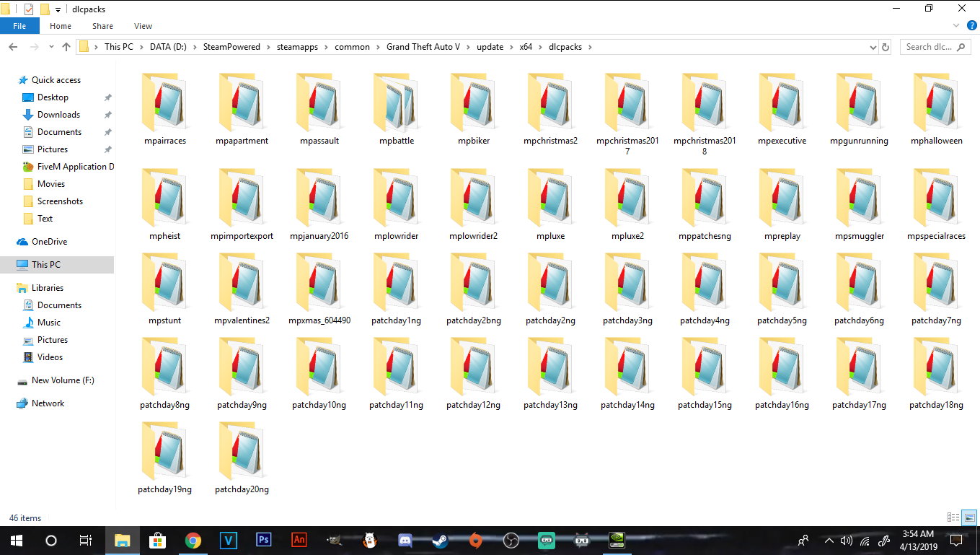Expand the address bar history dropdown
The width and height of the screenshot is (980, 555).
873,47
